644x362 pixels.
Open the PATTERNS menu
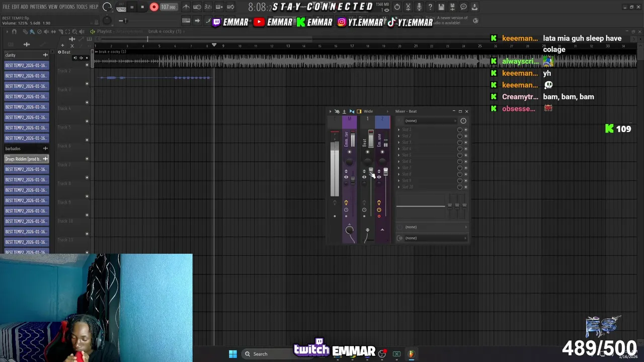(38, 7)
